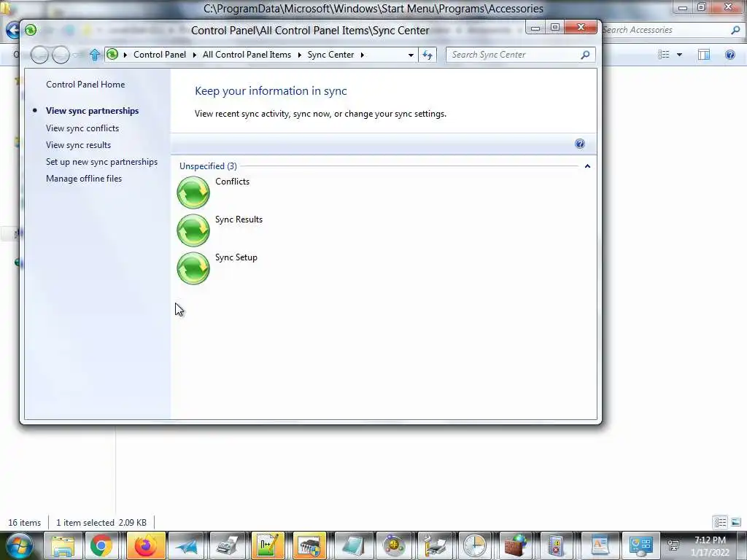Click Control Panel breadcrumb segment
This screenshot has height=560, width=747.
tap(160, 55)
